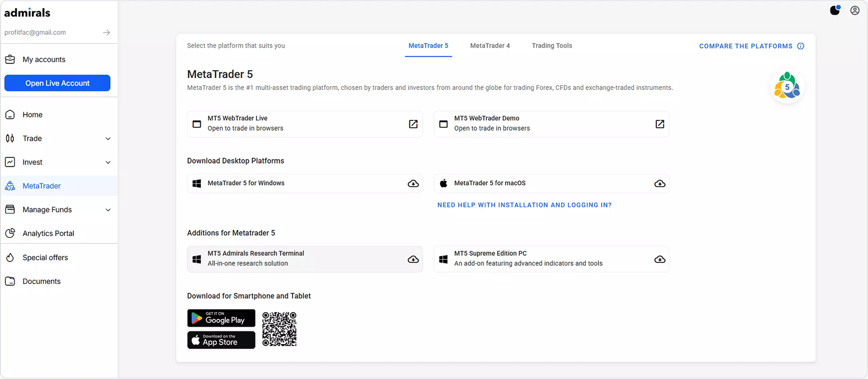Click MT5 Supreme Edition PC title text
868x379 pixels.
[490, 253]
